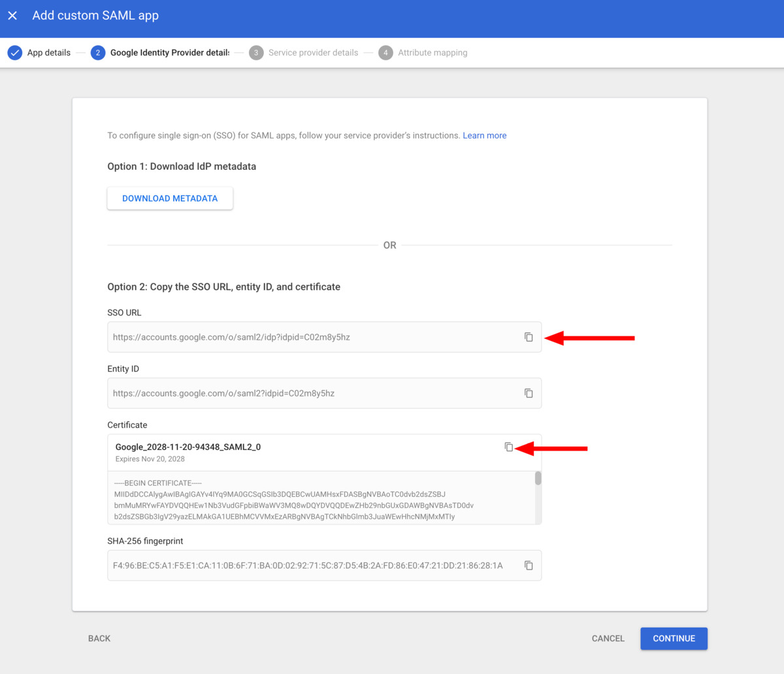Select Service provider details step
Screen dimensions: 784x674
[x=313, y=53]
